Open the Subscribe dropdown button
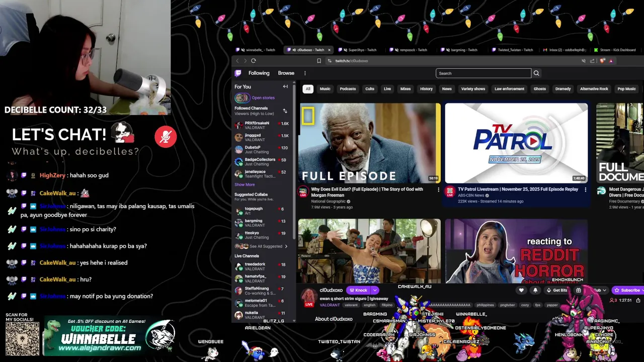The height and width of the screenshot is (362, 644). pos(627,290)
